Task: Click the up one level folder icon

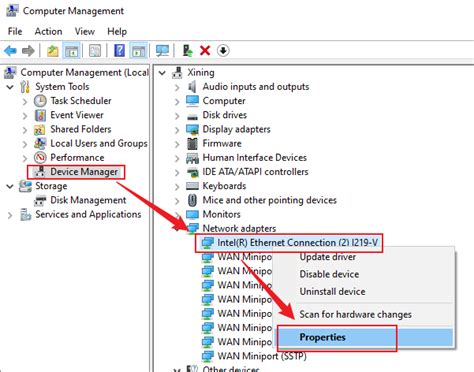Action: click(52, 51)
